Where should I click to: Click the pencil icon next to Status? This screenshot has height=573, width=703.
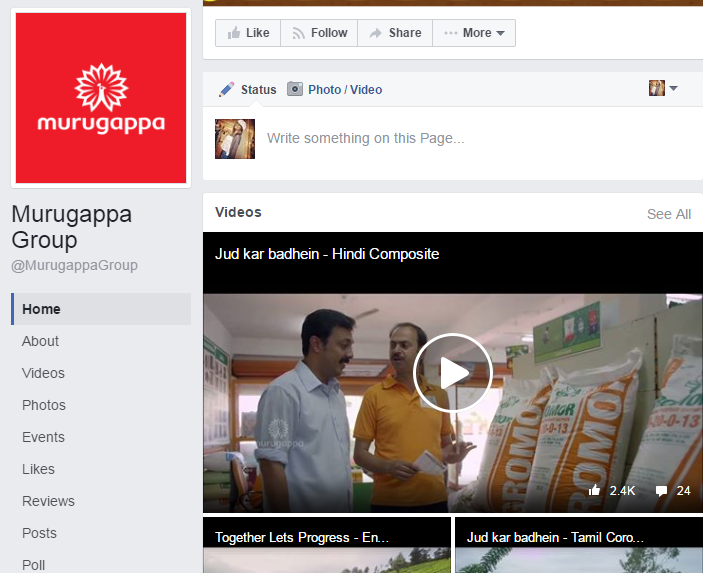coord(226,89)
